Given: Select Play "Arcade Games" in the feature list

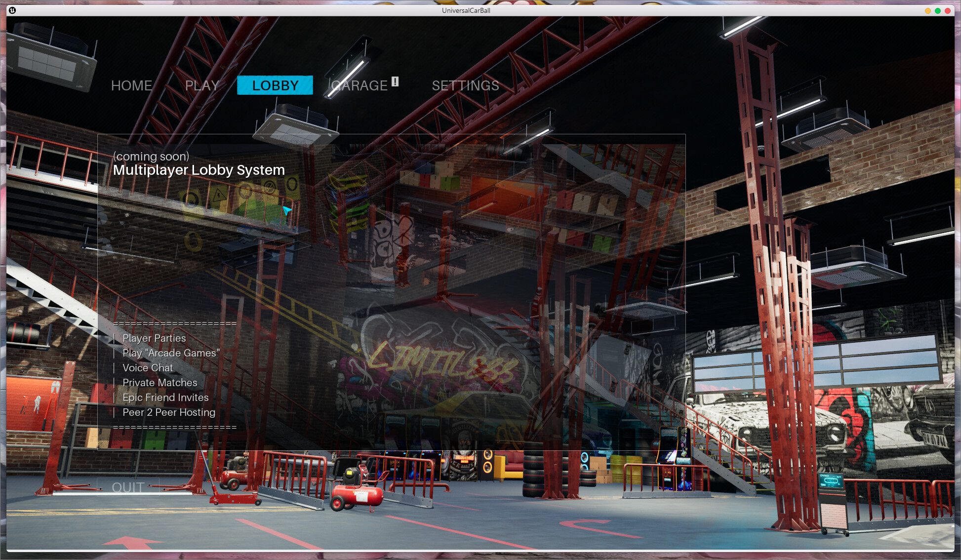Looking at the screenshot, I should tap(171, 353).
